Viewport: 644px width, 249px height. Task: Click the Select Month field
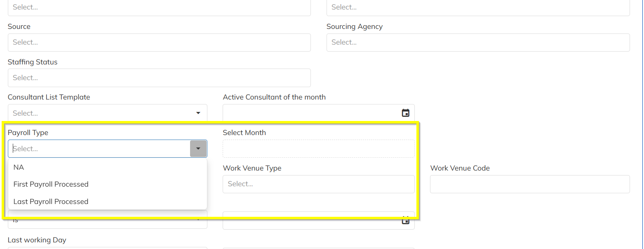tap(318, 149)
